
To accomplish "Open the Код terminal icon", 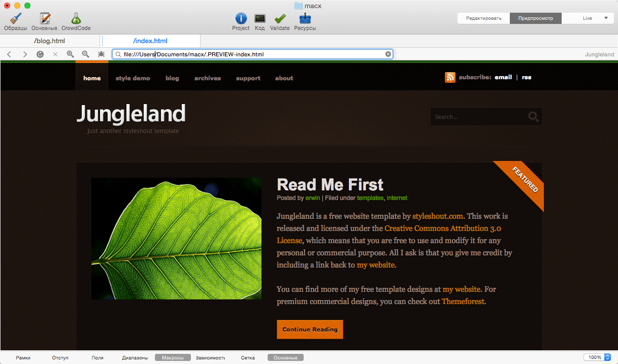I will [260, 18].
